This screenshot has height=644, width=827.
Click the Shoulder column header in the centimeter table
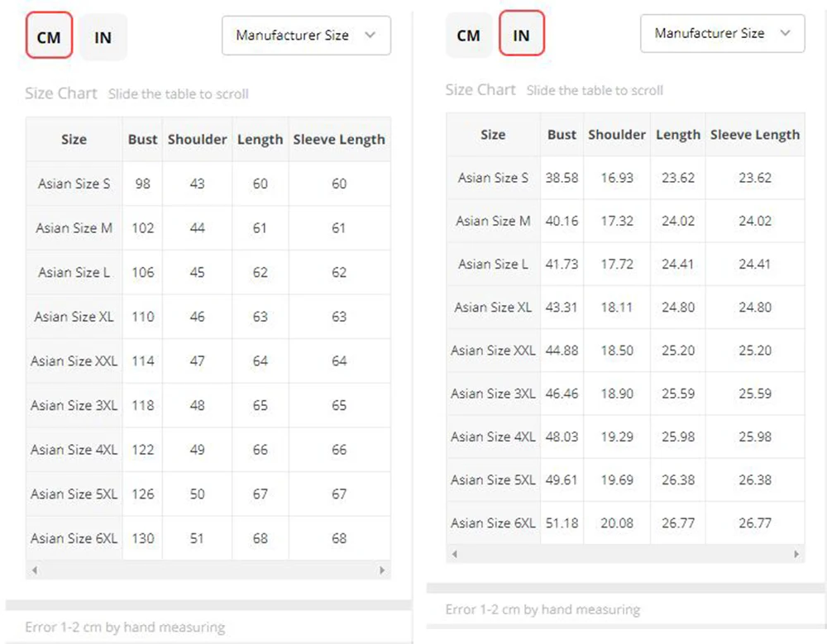(197, 140)
